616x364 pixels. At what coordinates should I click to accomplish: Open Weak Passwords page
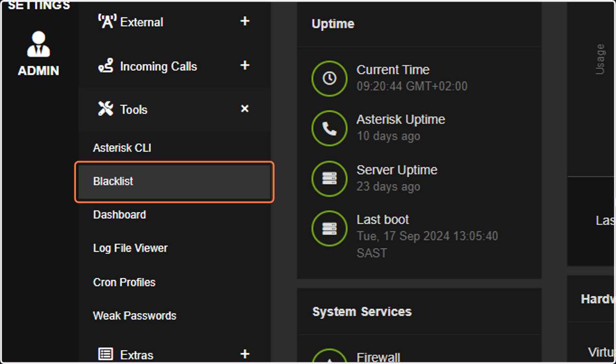pos(134,316)
